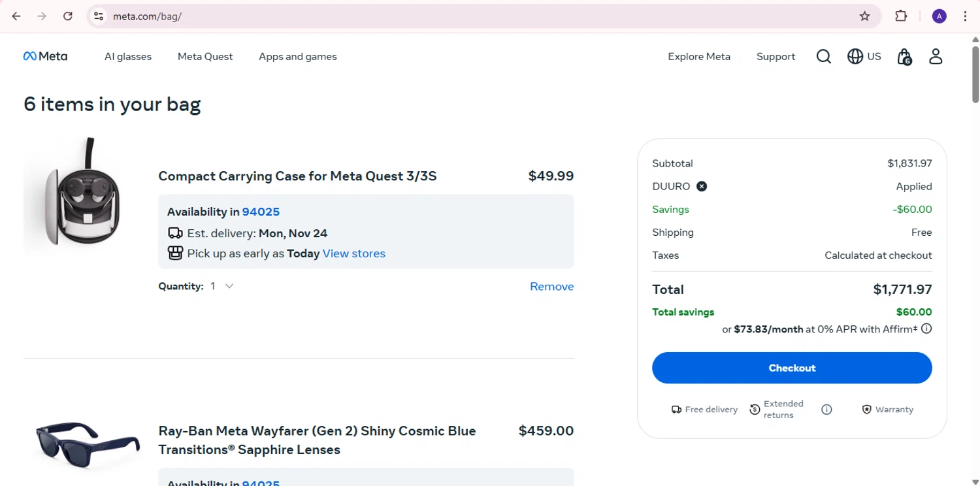
Task: Click the $459.00 price
Action: click(x=546, y=430)
